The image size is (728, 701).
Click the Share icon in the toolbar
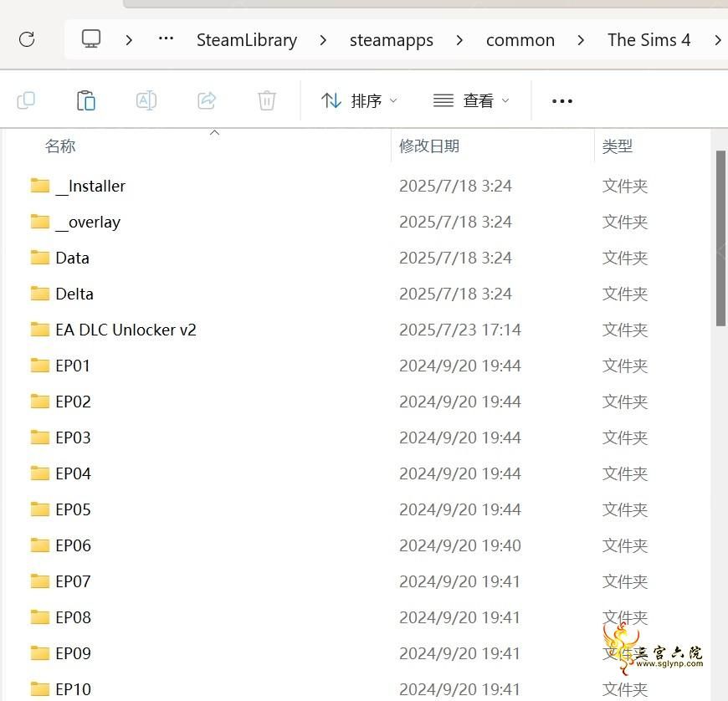click(207, 100)
